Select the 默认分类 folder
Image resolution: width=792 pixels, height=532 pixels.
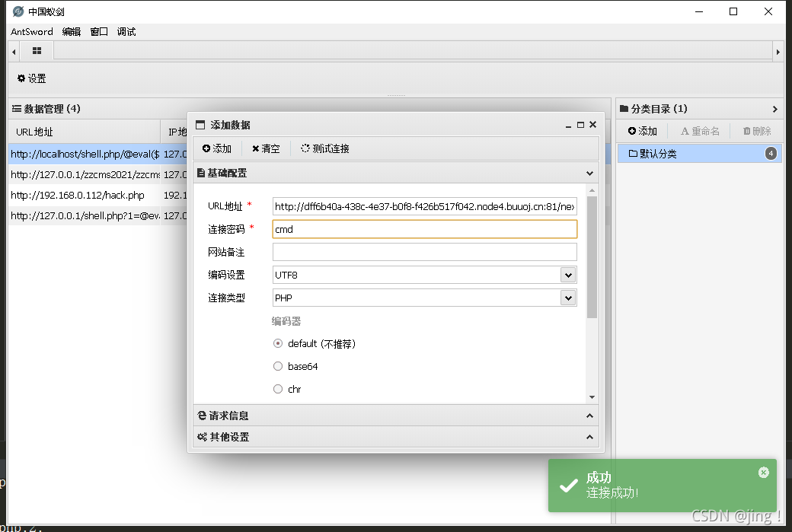[700, 154]
